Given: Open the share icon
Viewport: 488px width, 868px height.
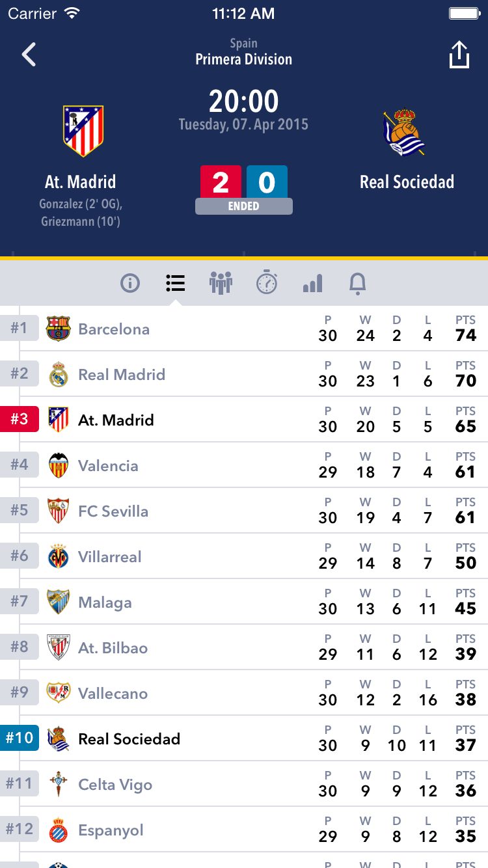Looking at the screenshot, I should click(x=459, y=55).
